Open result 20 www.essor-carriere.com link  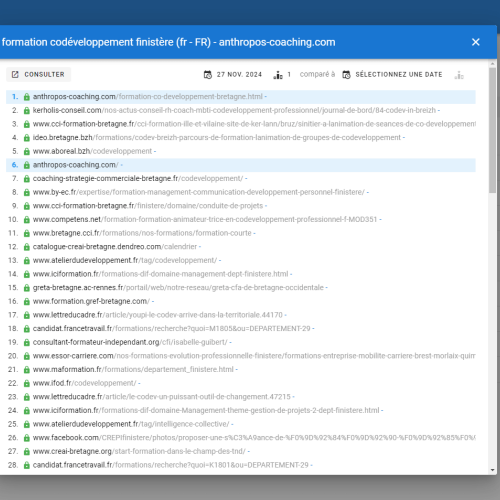(254, 356)
